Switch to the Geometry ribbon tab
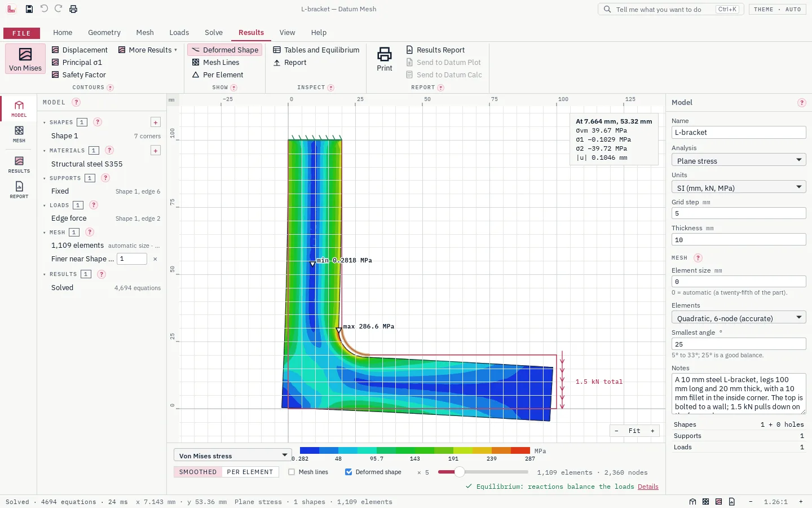Image resolution: width=812 pixels, height=508 pixels. tap(104, 33)
